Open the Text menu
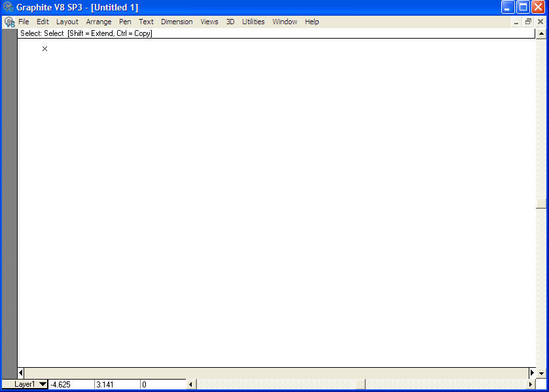This screenshot has width=549, height=392. (146, 22)
